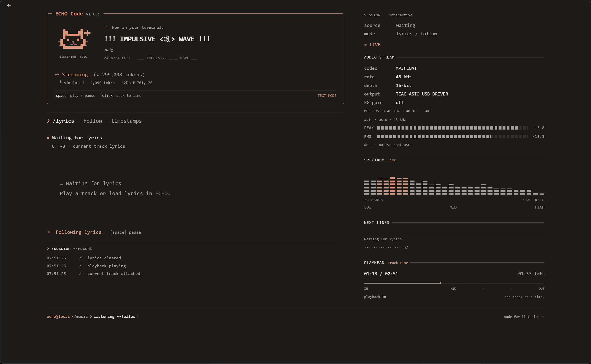The width and height of the screenshot is (591, 364).
Task: Click the RMS level meter
Action: click(453, 136)
